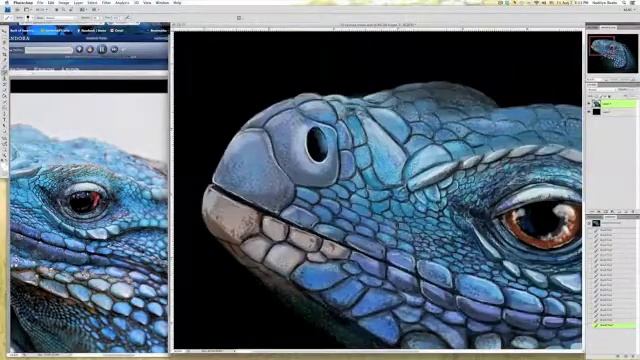Open the Layer menu
The height and width of the screenshot is (360, 640).
pyautogui.click(x=78, y=3)
